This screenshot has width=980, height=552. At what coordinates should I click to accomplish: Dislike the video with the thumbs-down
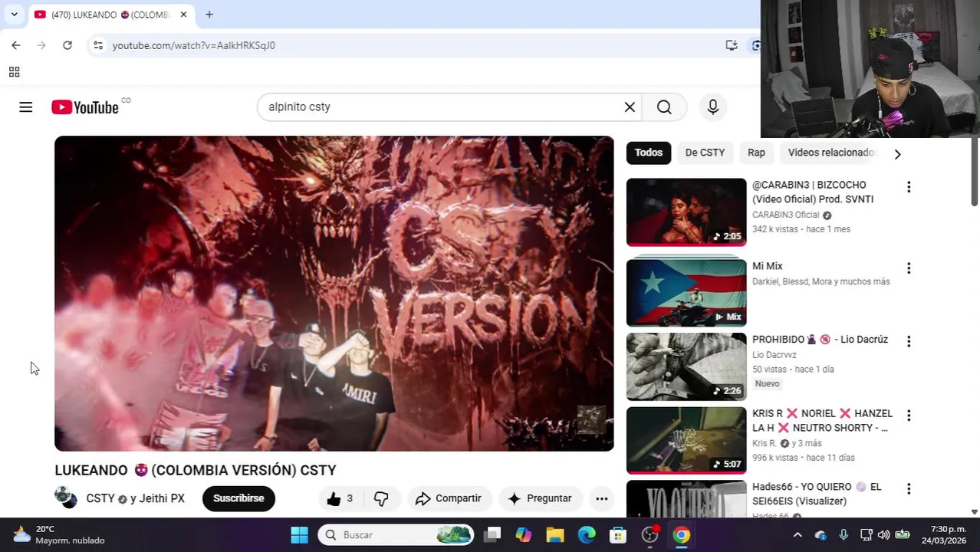[381, 498]
